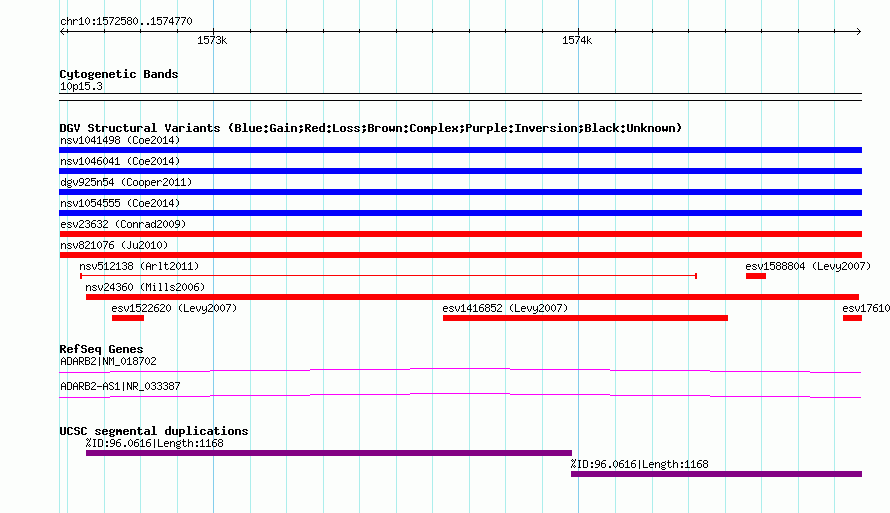This screenshot has height=513, width=890.
Task: Click the DGV Structural Variants track title
Action: [371, 128]
